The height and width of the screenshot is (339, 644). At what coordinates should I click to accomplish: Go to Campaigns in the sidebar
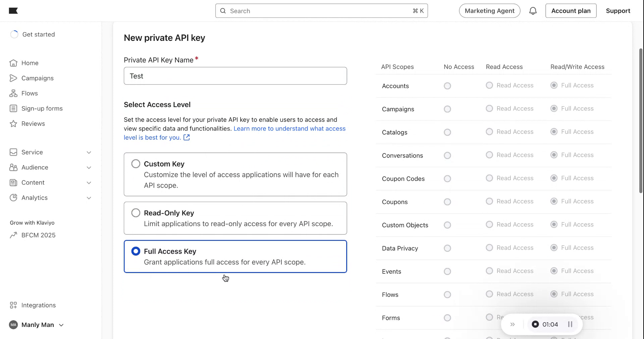(x=37, y=78)
